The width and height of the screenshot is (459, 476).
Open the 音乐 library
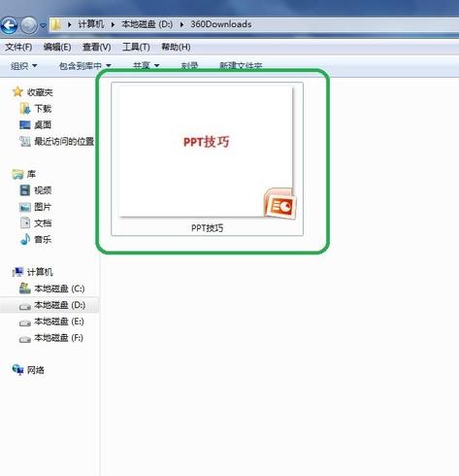tap(43, 240)
